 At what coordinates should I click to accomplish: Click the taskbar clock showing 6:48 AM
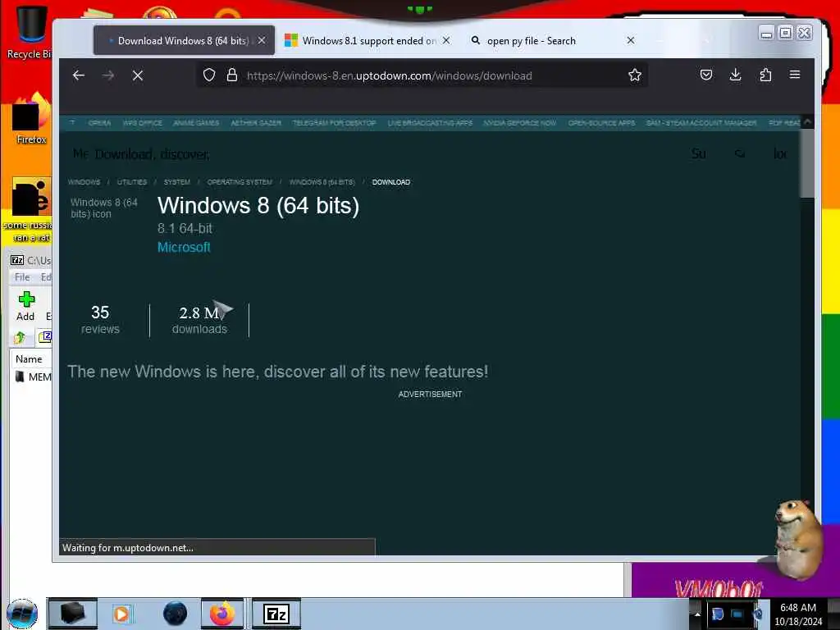[798, 614]
